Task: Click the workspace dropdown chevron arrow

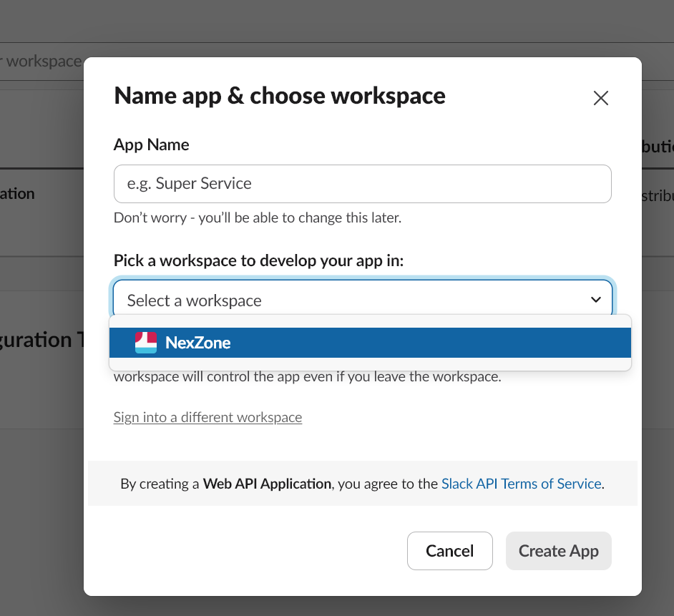Action: click(595, 300)
